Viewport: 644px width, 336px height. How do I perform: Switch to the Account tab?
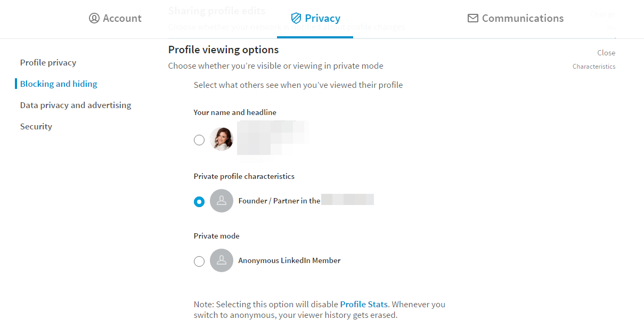point(115,18)
